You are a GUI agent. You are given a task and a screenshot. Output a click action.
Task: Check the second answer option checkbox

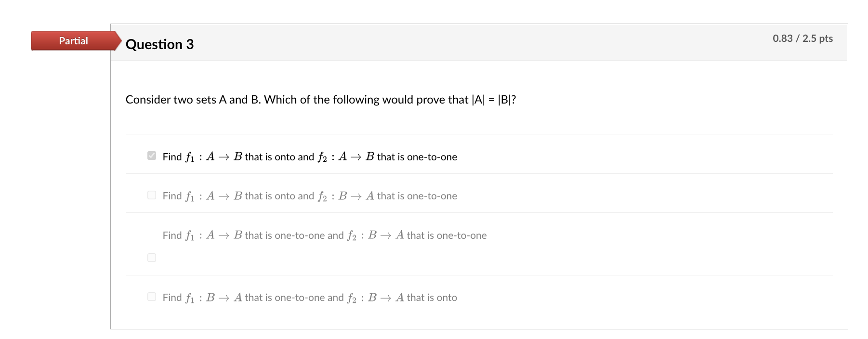click(x=152, y=195)
